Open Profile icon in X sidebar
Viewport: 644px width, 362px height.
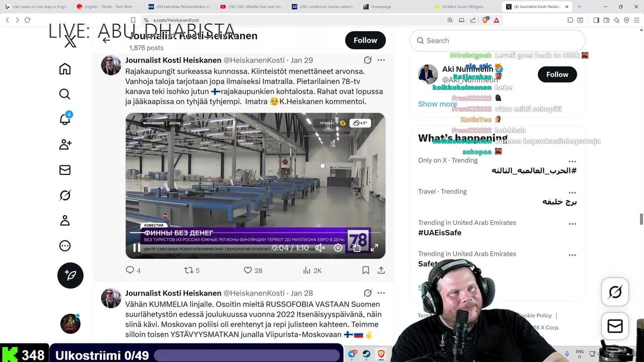click(65, 220)
